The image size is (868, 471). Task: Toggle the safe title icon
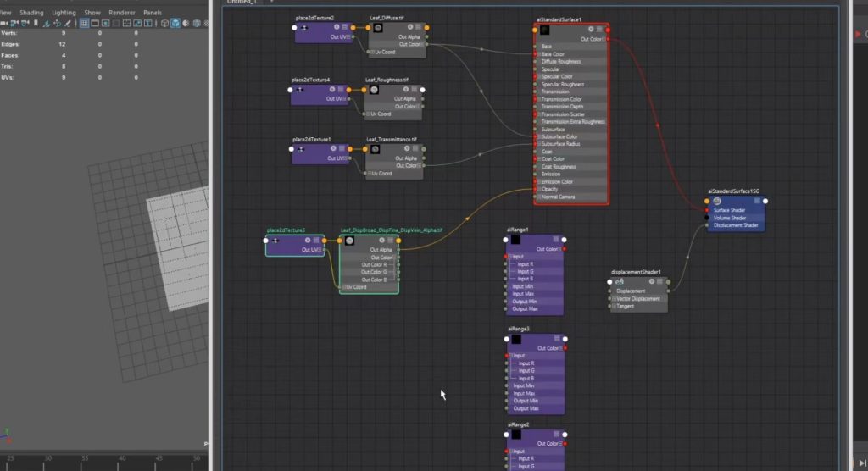147,23
